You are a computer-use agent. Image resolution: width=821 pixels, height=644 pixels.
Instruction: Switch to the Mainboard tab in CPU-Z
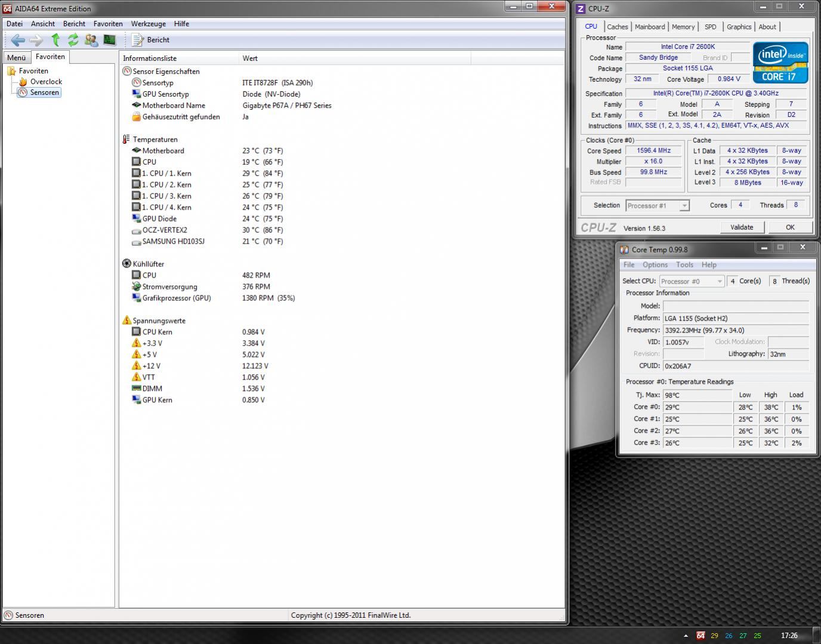pos(650,27)
